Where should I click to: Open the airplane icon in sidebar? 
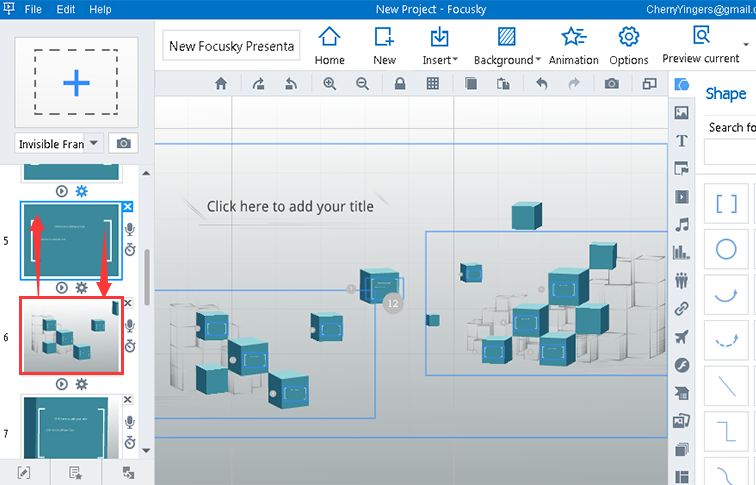tap(682, 337)
